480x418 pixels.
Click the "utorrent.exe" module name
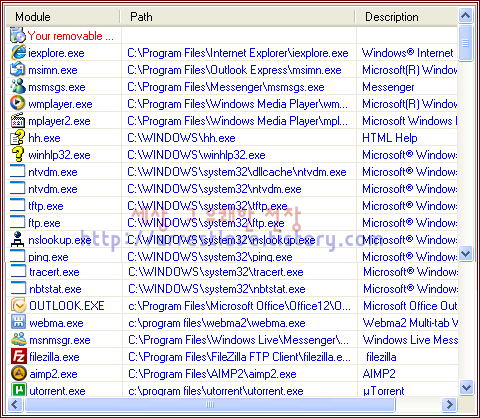57,391
